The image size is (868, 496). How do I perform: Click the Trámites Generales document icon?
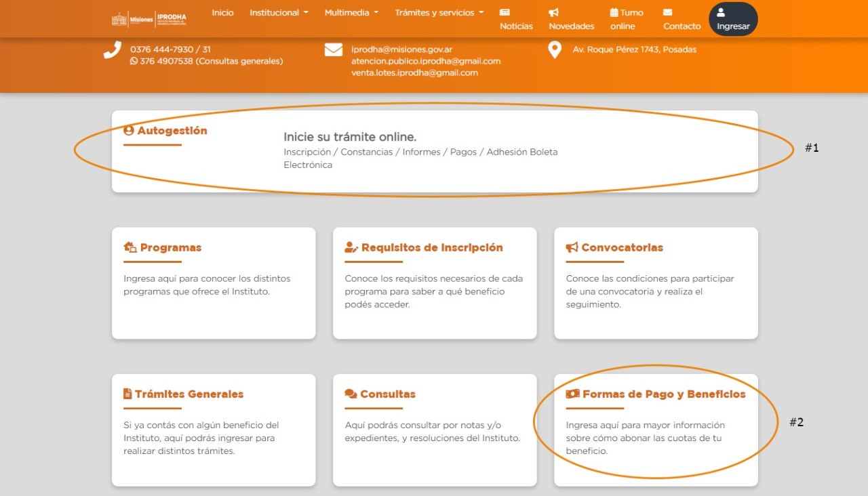(127, 394)
